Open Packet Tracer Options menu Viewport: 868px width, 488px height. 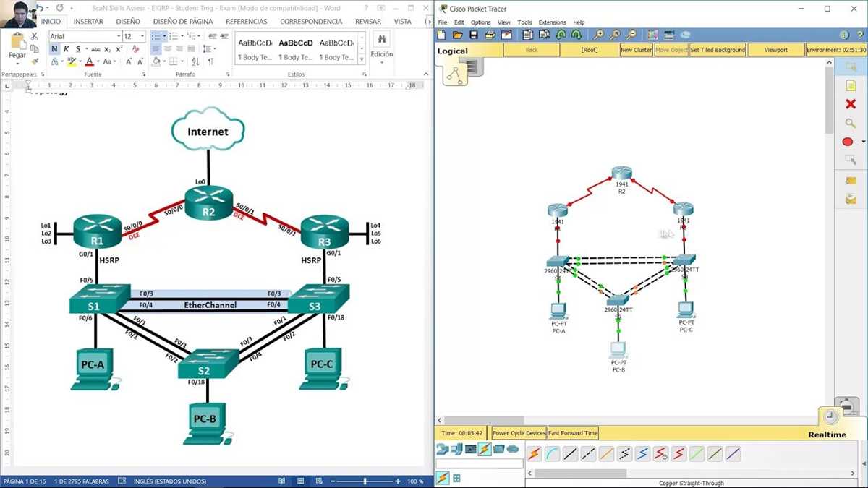click(480, 22)
